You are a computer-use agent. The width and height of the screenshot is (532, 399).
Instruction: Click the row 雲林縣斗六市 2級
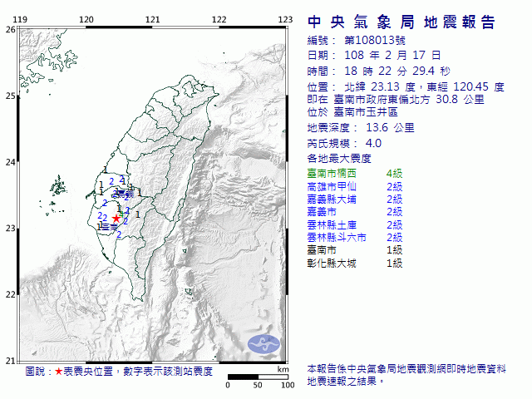[355, 238]
